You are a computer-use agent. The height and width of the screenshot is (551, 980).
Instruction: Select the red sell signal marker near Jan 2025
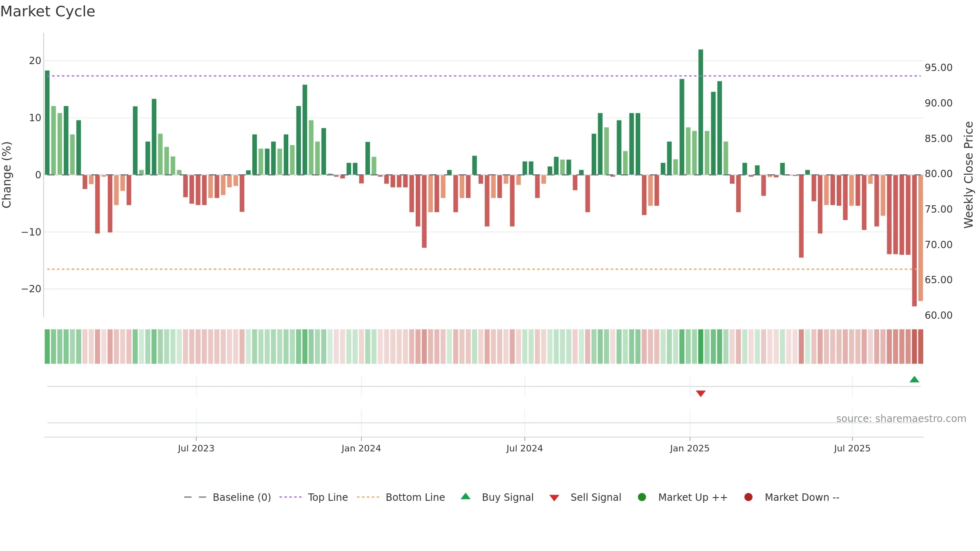tap(701, 393)
